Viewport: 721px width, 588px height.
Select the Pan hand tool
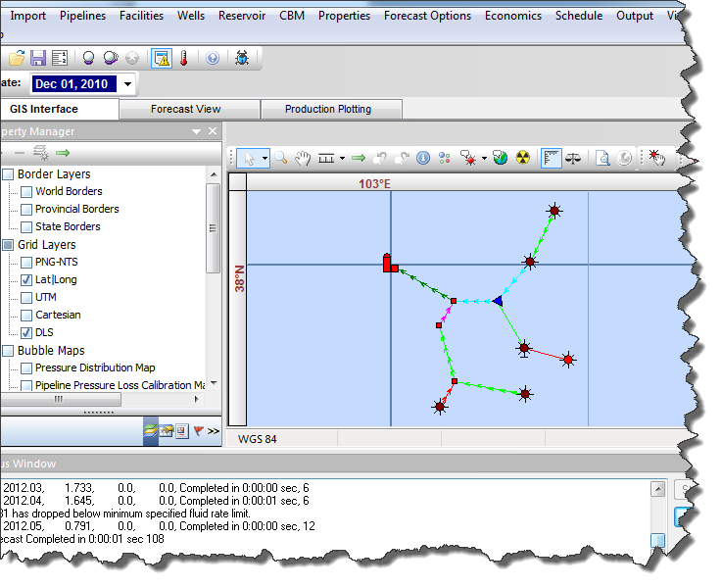click(303, 158)
